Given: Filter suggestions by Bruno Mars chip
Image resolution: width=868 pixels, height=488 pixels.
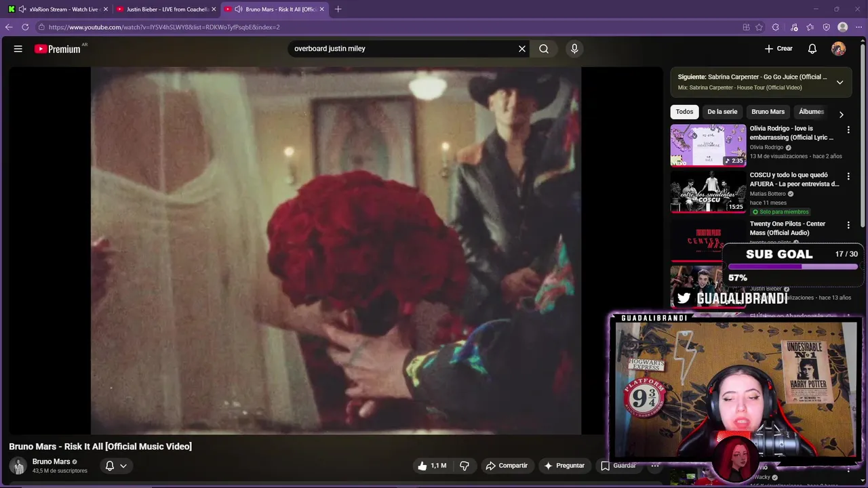Looking at the screenshot, I should 768,112.
